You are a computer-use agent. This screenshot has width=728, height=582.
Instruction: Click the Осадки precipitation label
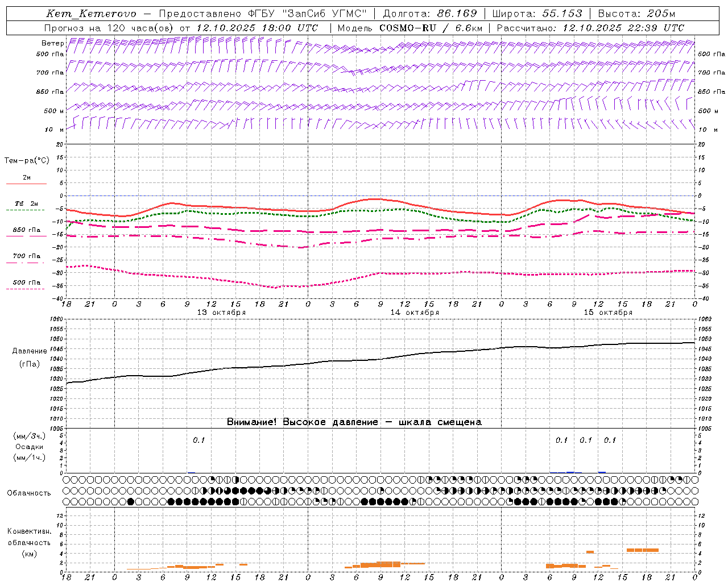click(30, 447)
